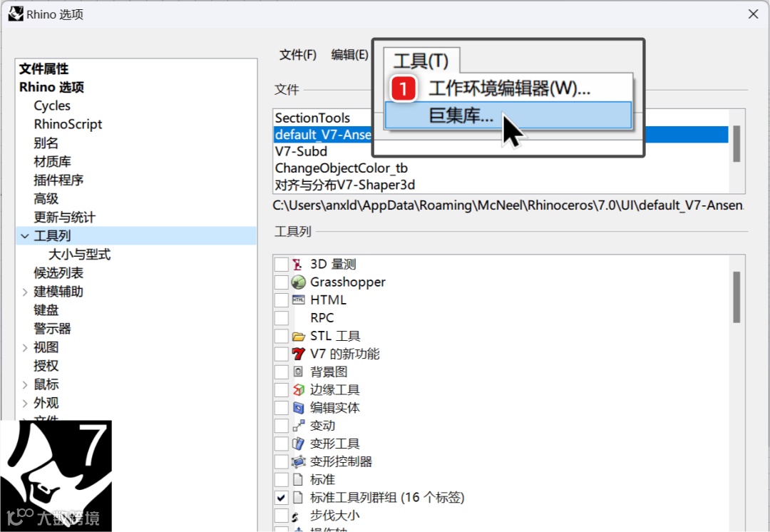
Task: Expand the 鼠标 tree node
Action: click(x=24, y=384)
